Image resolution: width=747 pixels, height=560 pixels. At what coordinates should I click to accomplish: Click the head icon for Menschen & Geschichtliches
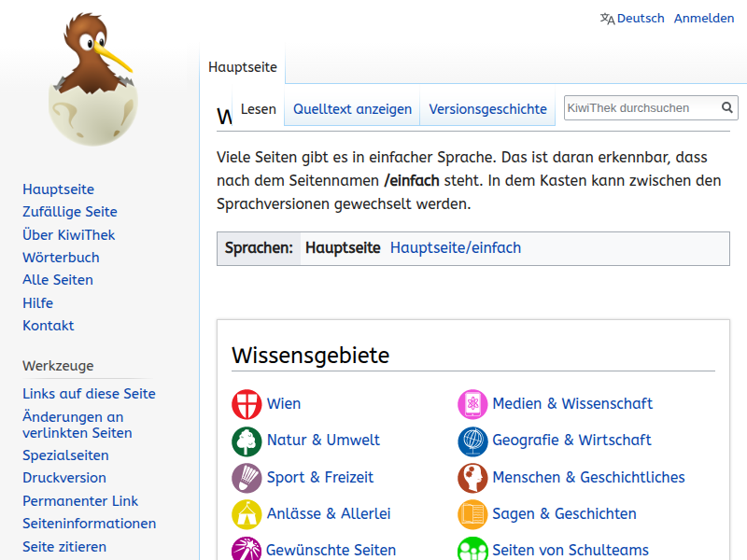472,478
